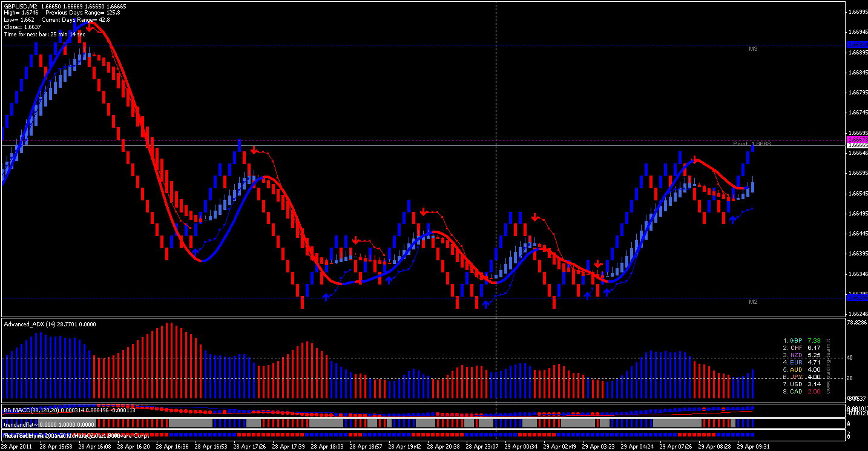Click the M2 pivot level label

tap(753, 301)
